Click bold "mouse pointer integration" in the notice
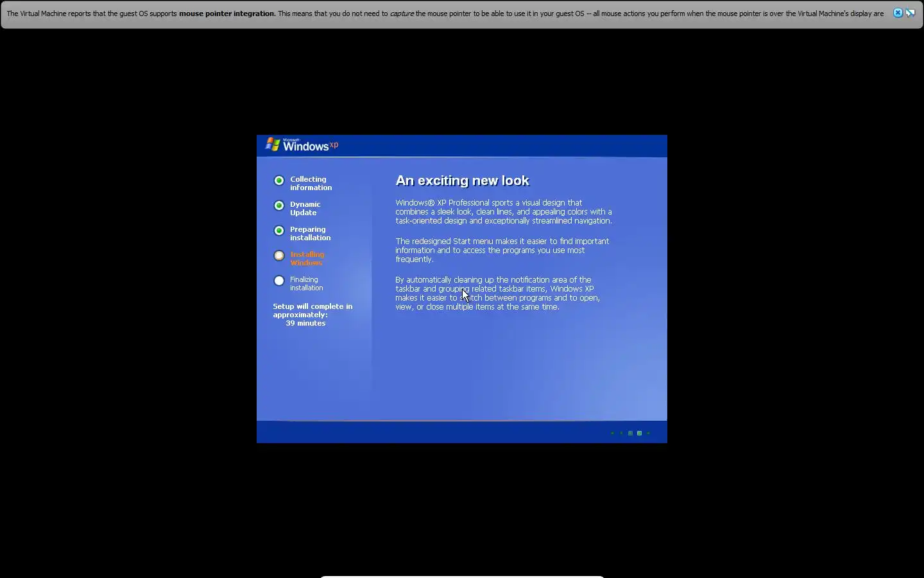924x578 pixels. [x=227, y=13]
